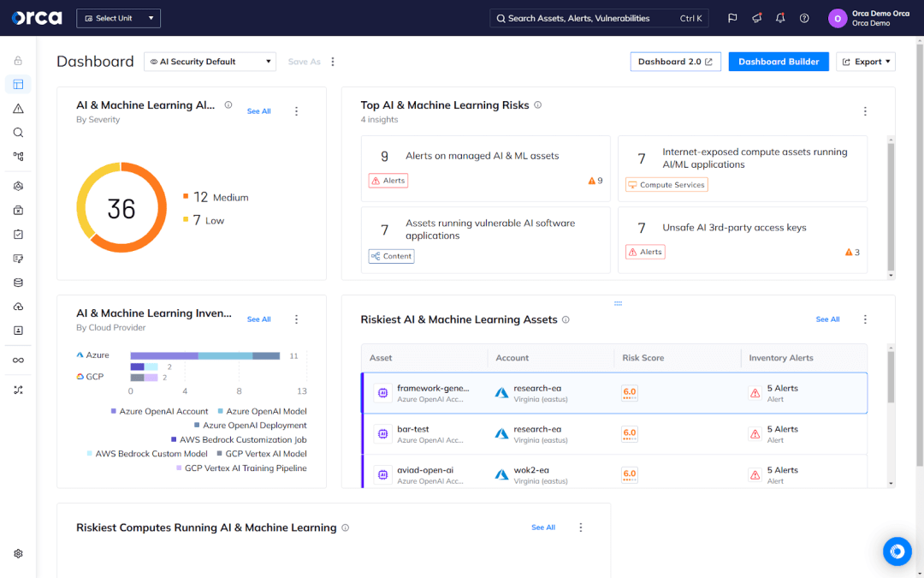The image size is (924, 578).
Task: Toggle Azure OpenAI Deployment legend entry
Action: [251, 426]
